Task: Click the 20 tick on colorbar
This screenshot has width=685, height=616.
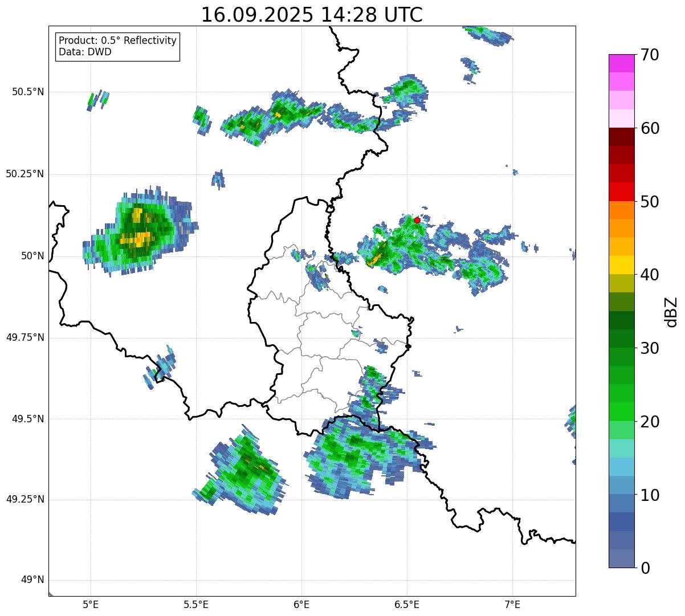Action: (650, 422)
